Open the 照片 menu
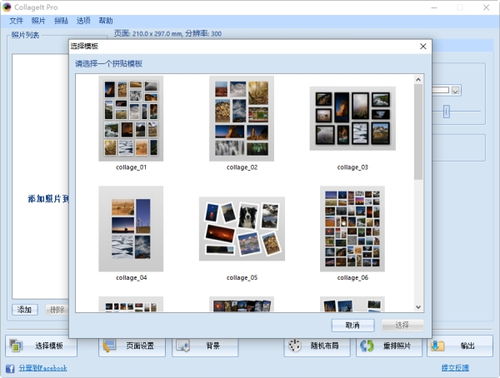 [38, 21]
